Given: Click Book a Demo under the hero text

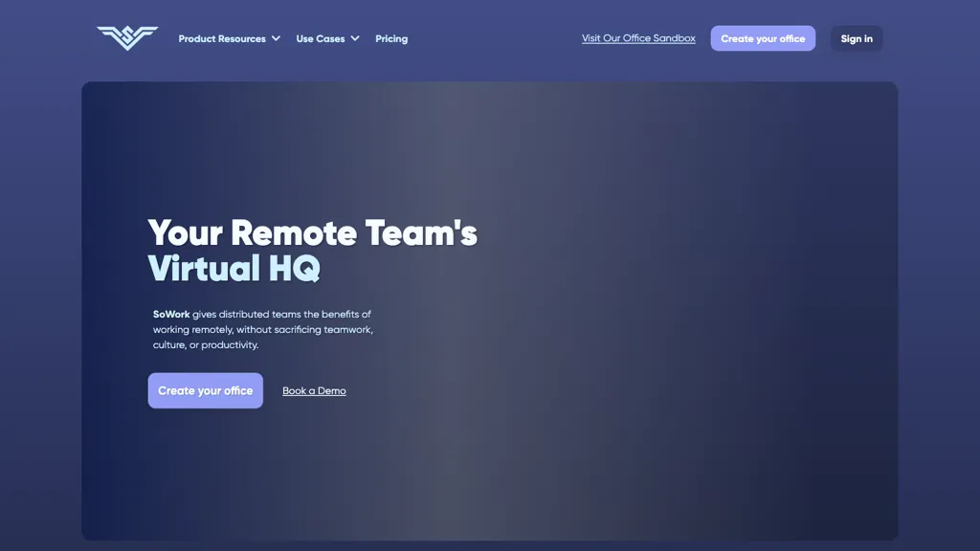Looking at the screenshot, I should (x=314, y=390).
